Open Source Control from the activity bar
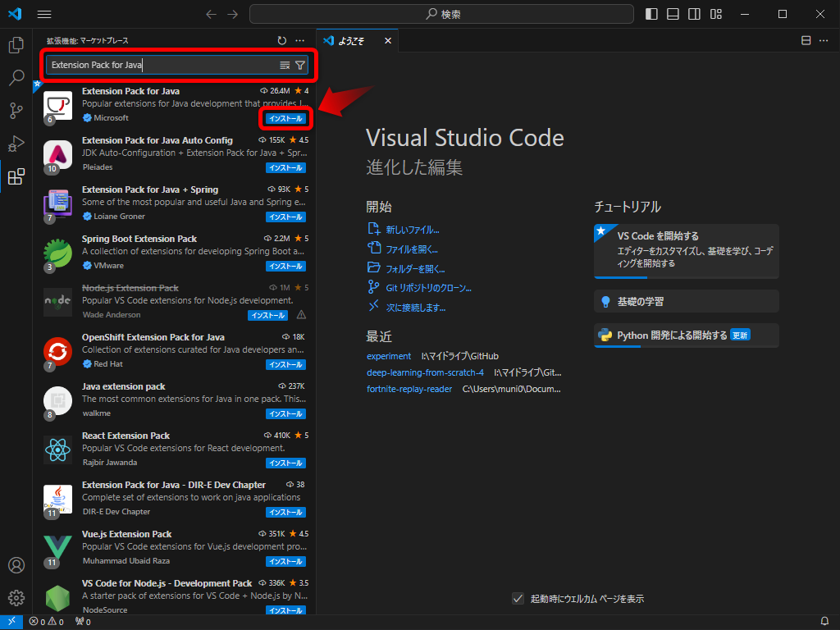This screenshot has width=840, height=630. pos(16,112)
